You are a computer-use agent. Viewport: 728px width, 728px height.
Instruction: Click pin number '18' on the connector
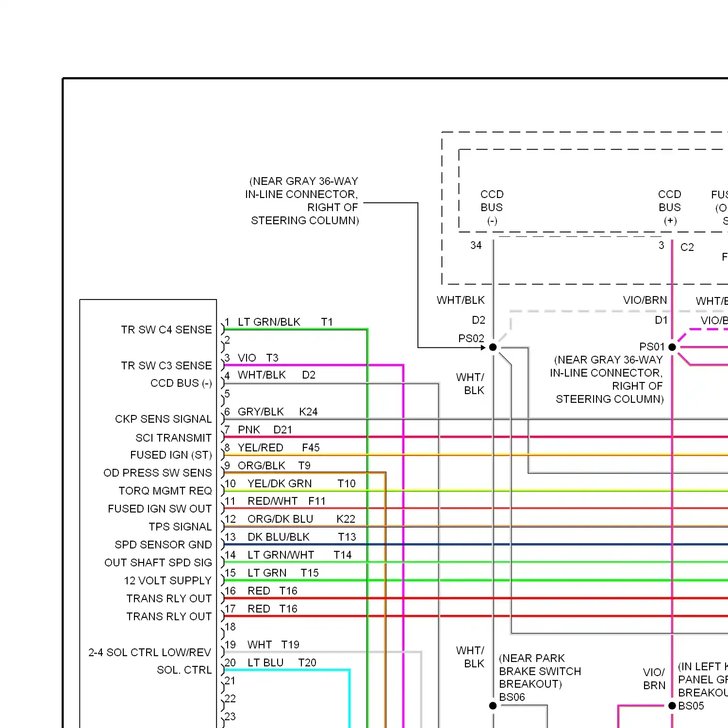230,627
